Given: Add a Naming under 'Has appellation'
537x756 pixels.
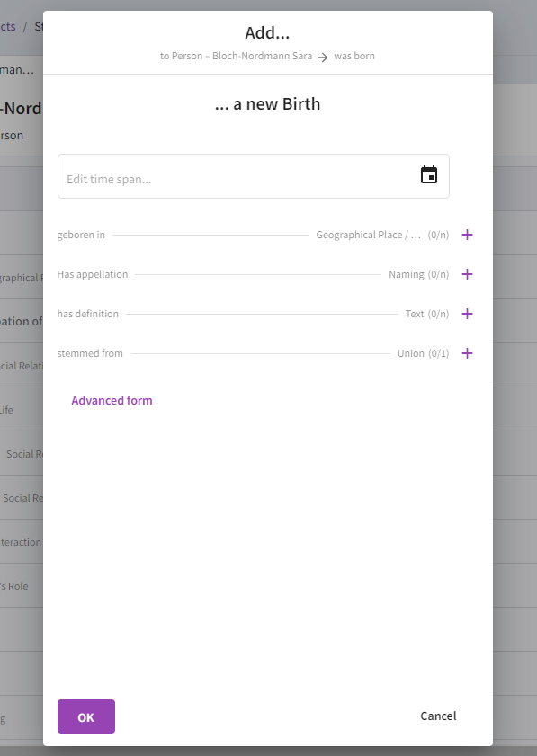Looking at the screenshot, I should tap(467, 274).
